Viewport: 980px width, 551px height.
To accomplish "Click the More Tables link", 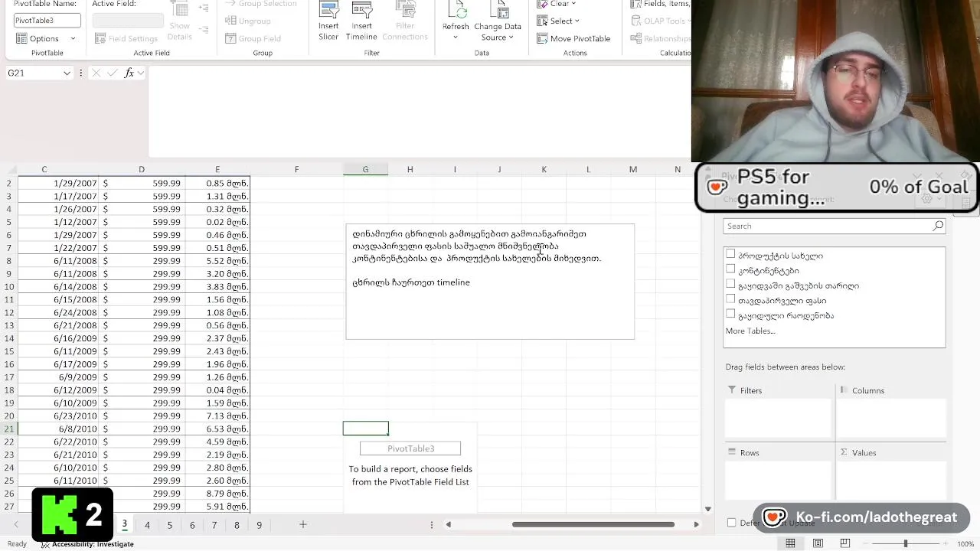I will click(x=750, y=331).
